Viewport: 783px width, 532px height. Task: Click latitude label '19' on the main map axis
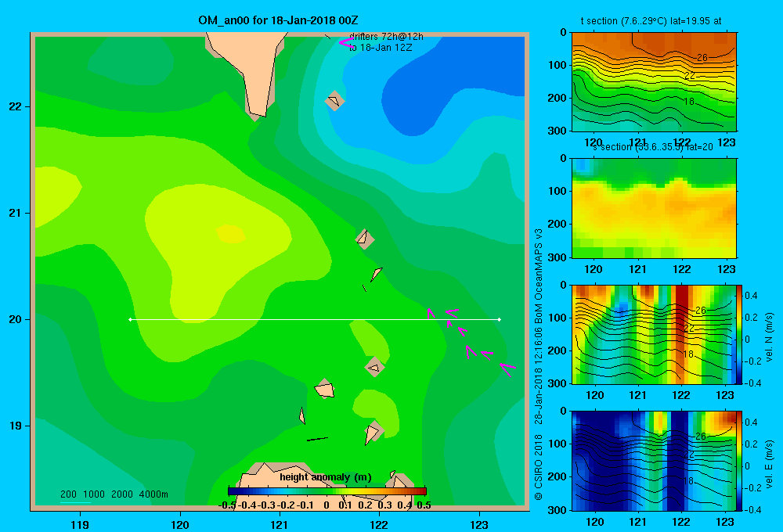point(16,426)
